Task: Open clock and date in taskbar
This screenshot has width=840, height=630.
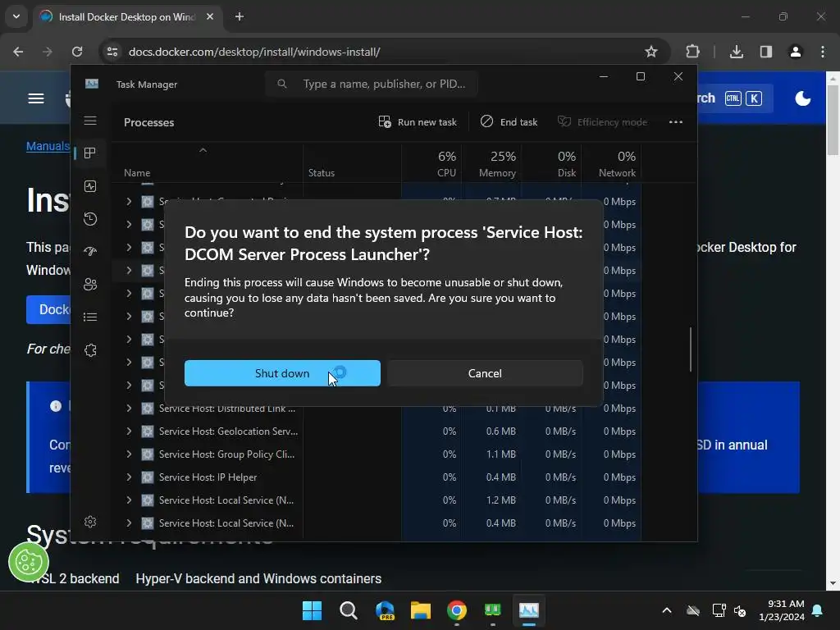Action: click(782, 610)
